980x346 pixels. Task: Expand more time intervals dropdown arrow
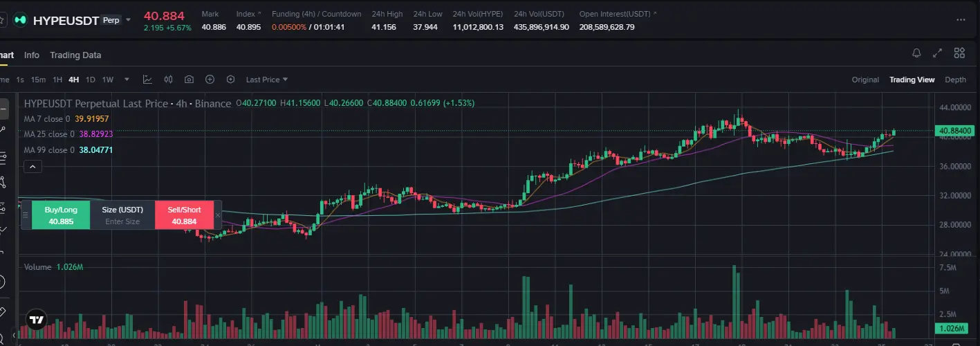pos(127,80)
